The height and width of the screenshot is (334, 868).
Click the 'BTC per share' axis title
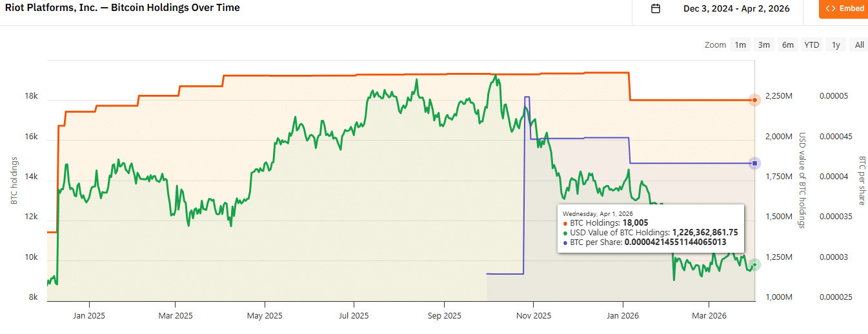pyautogui.click(x=861, y=181)
